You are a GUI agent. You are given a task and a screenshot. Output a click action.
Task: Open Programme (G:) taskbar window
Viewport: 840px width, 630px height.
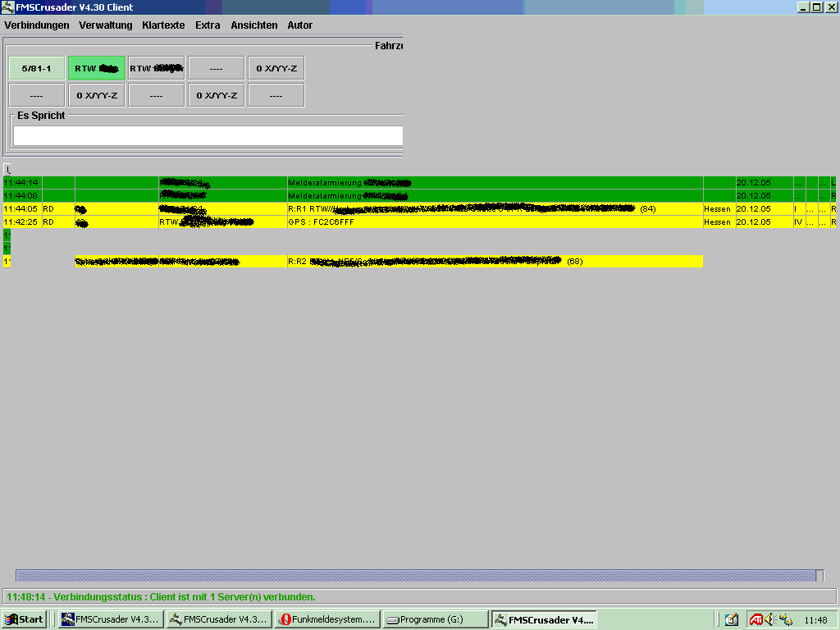(436, 619)
